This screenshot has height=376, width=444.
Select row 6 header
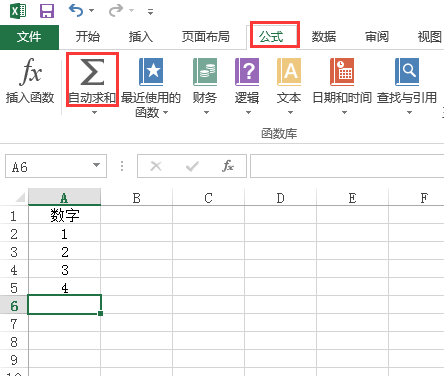coord(14,305)
